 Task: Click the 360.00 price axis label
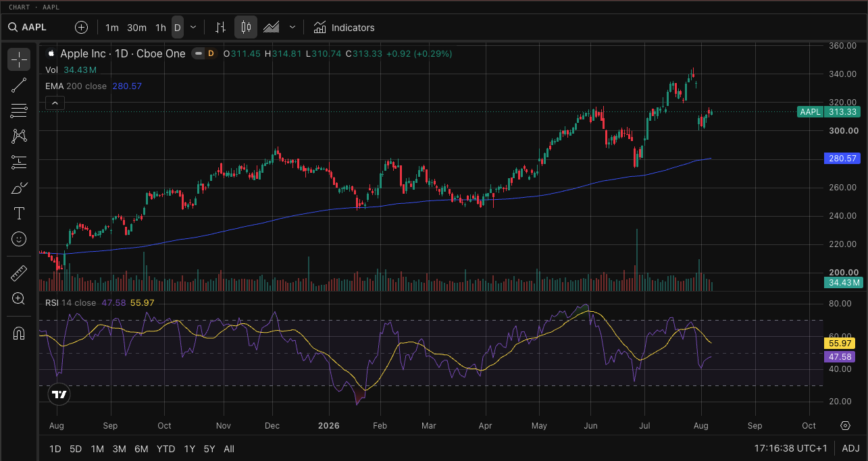[843, 46]
